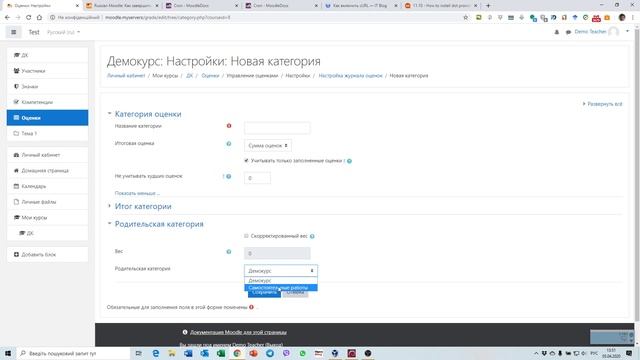Click the Показать меньше link

[x=137, y=193]
